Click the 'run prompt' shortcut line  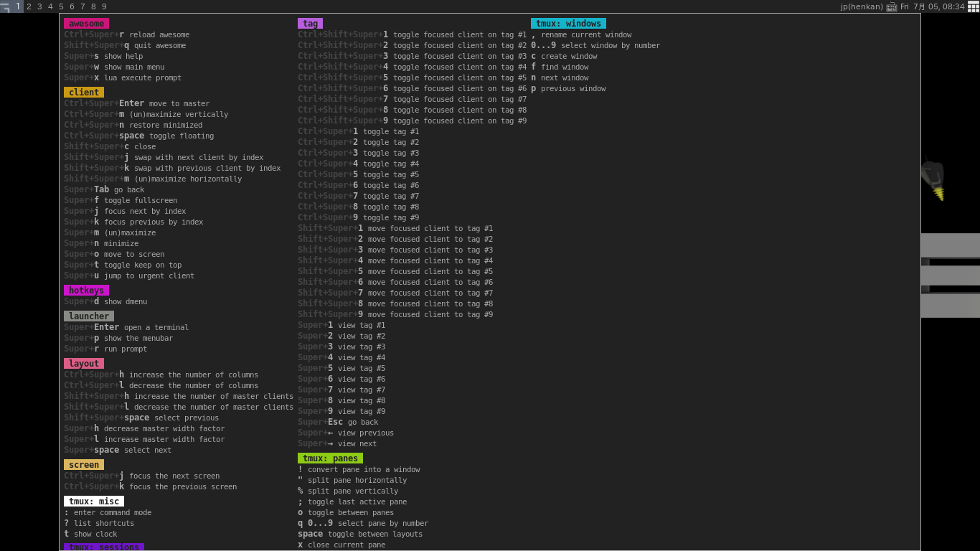(x=105, y=349)
